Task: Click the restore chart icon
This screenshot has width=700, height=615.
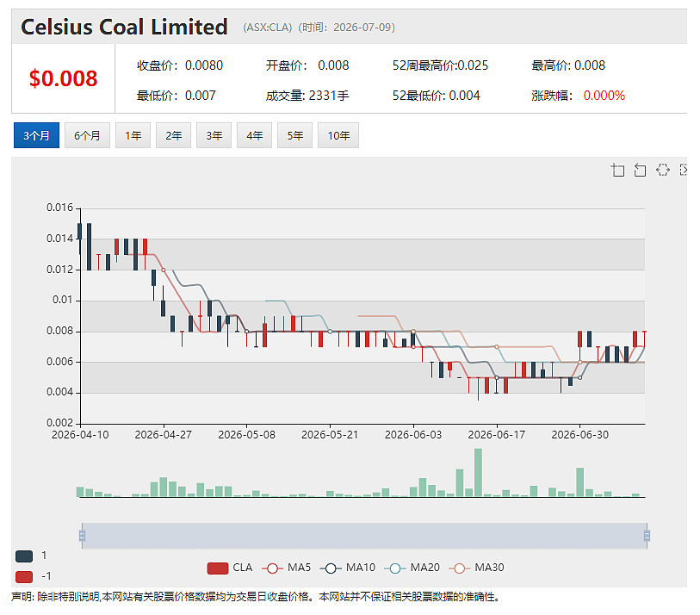Action: 663,171
